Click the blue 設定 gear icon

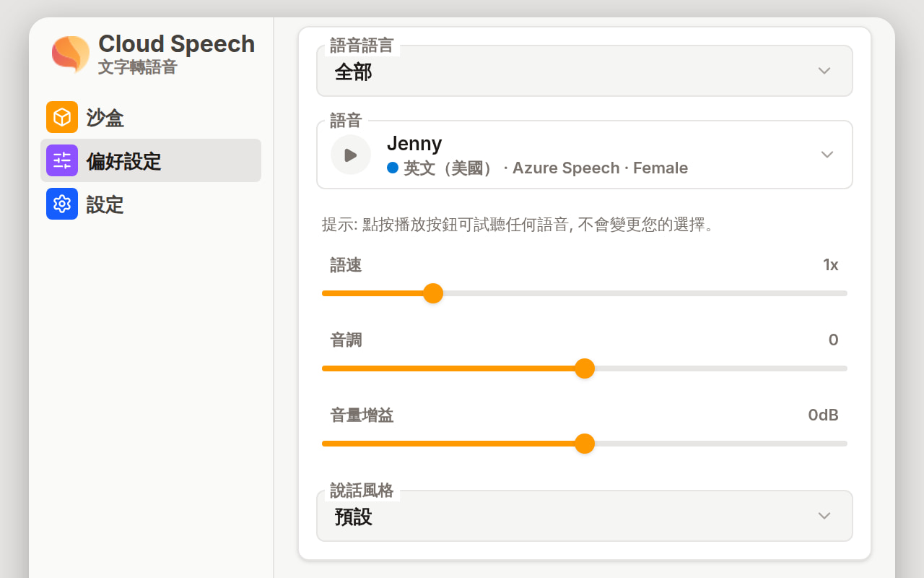[x=62, y=204]
